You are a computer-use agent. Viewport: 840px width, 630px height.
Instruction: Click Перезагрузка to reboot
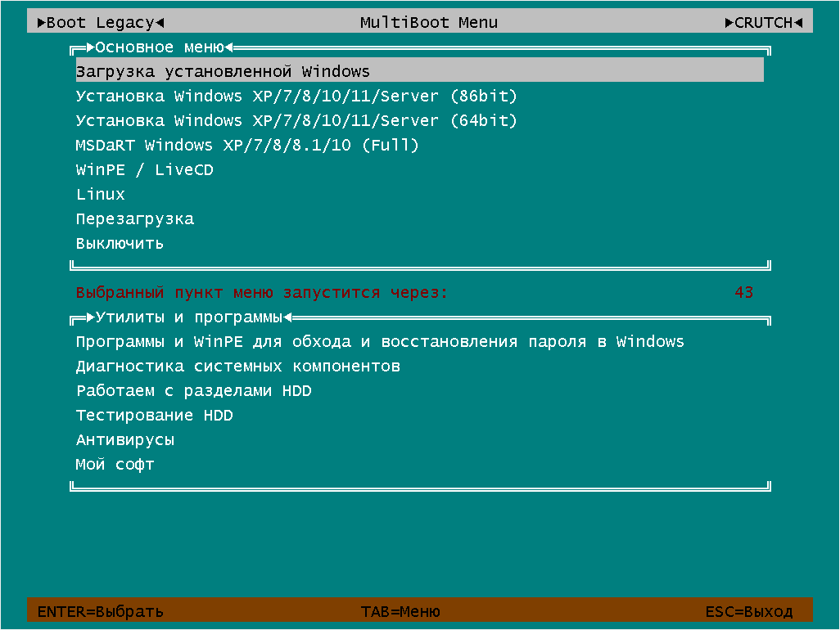135,218
